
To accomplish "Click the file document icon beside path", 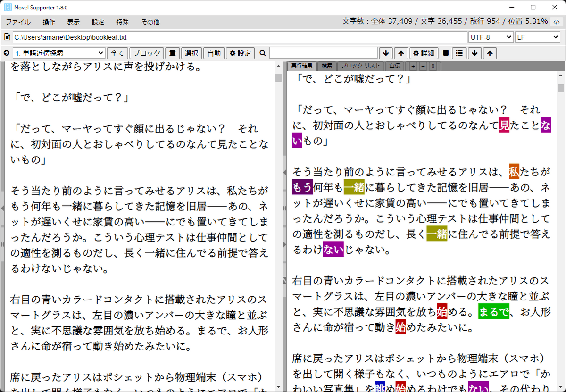I will tap(7, 37).
